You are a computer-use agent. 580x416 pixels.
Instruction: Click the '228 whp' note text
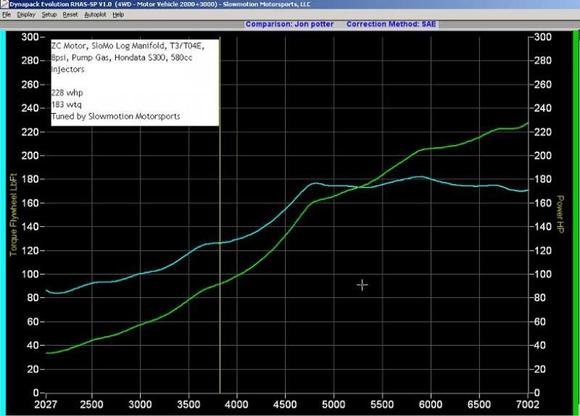(x=67, y=92)
